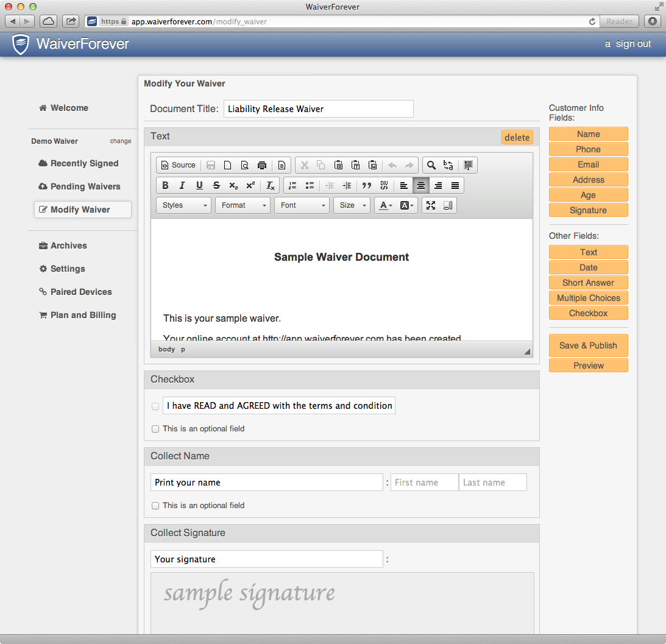The height and width of the screenshot is (644, 666).
Task: Click Paste from Word icon
Action: point(372,165)
